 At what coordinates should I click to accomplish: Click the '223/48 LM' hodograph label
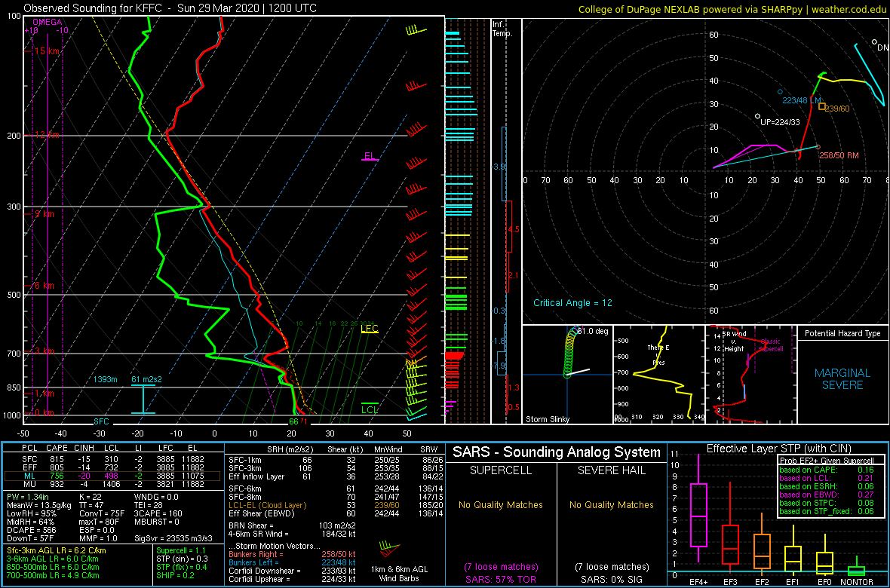tap(802, 100)
